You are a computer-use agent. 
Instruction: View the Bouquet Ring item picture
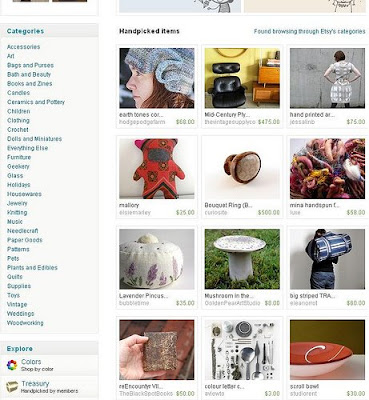tap(242, 169)
